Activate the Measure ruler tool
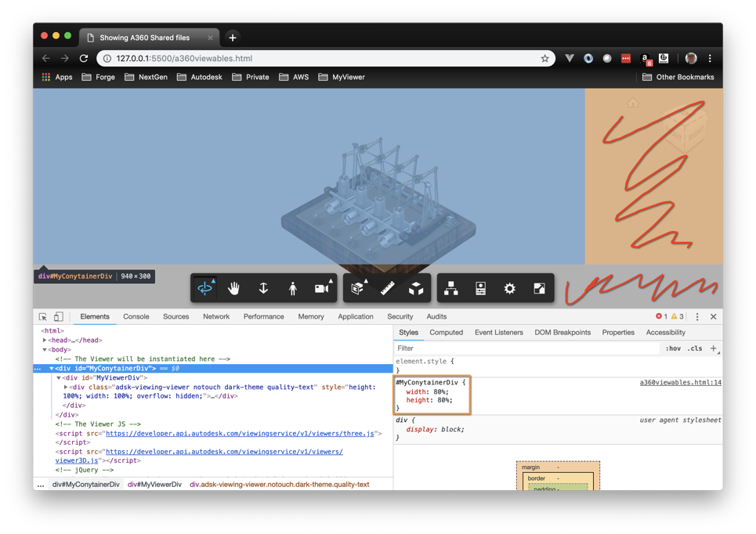Viewport: 756px width, 534px height. pyautogui.click(x=387, y=288)
